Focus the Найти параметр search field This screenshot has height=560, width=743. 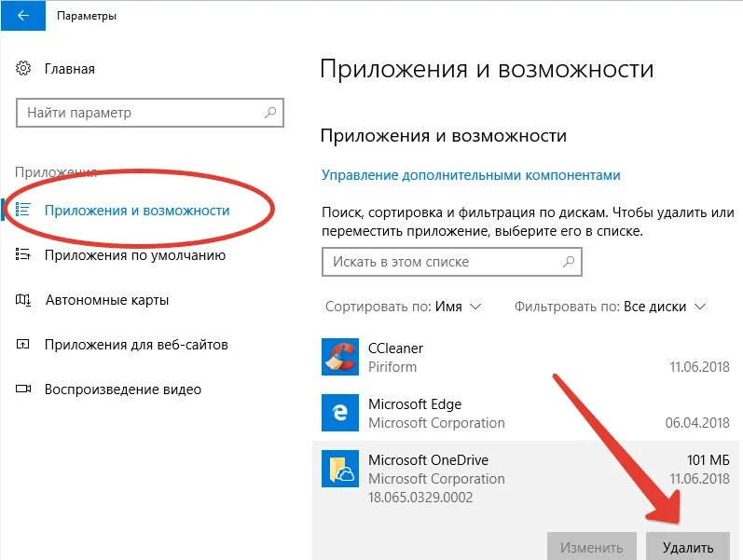pos(150,113)
